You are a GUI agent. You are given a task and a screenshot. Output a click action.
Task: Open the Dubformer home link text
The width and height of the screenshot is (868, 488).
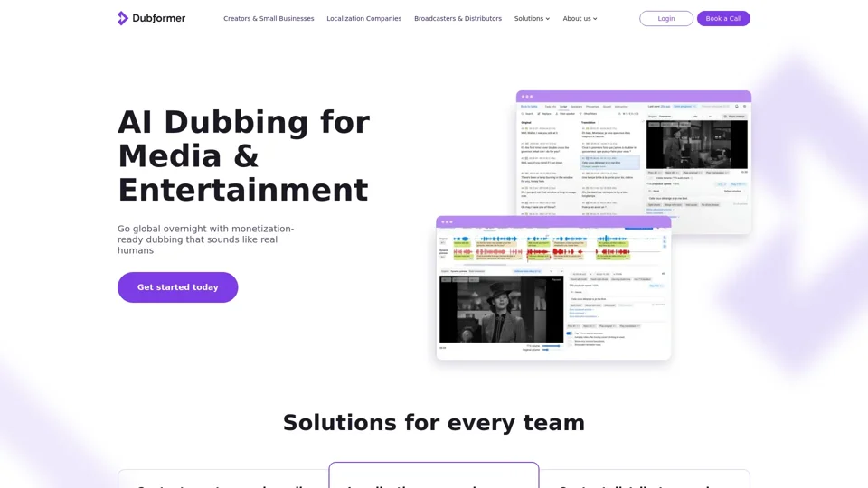[159, 18]
